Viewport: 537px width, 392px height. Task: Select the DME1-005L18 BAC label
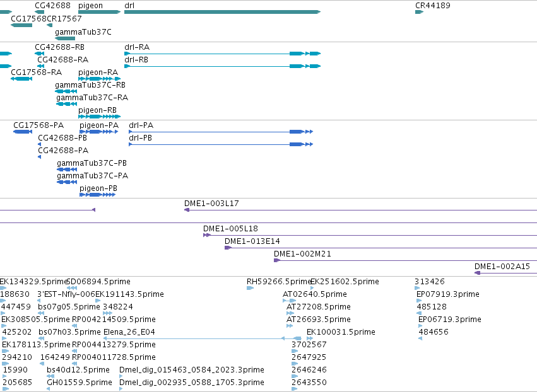pos(230,229)
